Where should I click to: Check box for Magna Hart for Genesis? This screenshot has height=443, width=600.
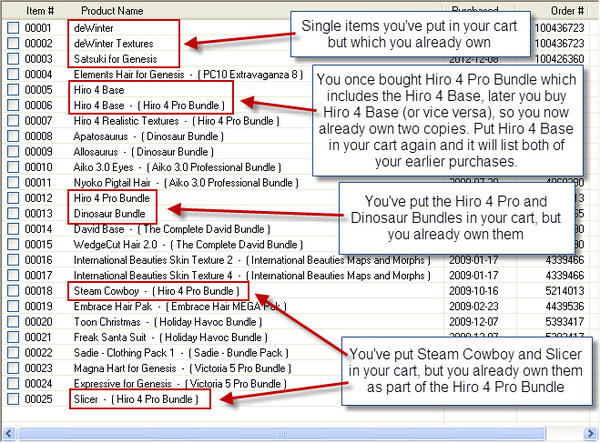click(13, 368)
